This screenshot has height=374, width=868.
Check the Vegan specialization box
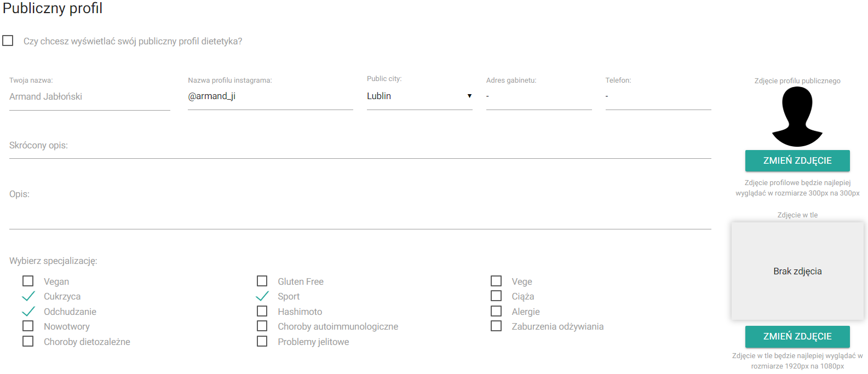click(28, 281)
